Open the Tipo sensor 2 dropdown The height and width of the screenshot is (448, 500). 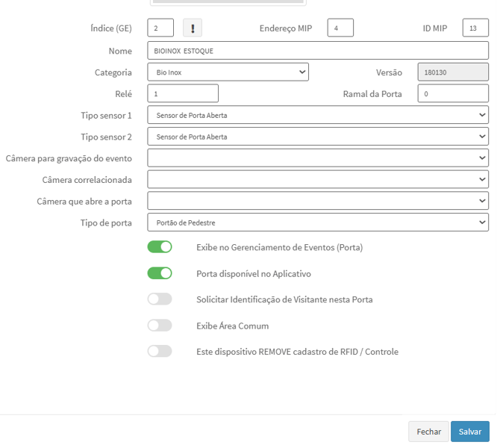pyautogui.click(x=317, y=137)
